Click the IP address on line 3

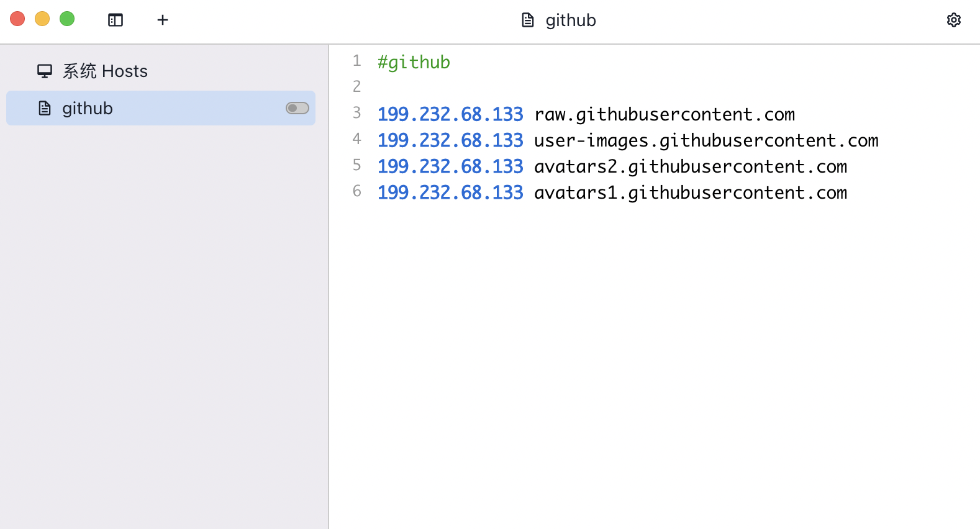click(x=450, y=114)
